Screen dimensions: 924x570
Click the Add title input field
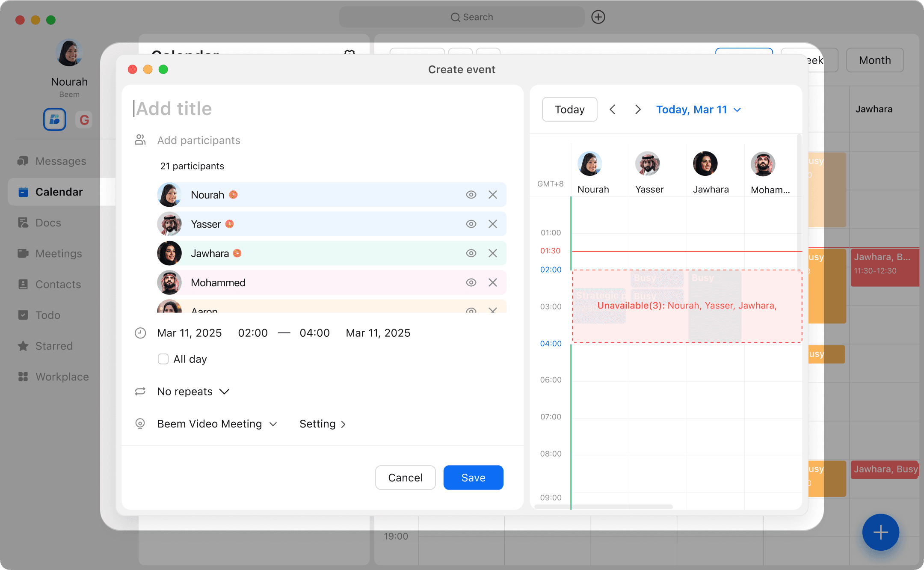tap(299, 109)
